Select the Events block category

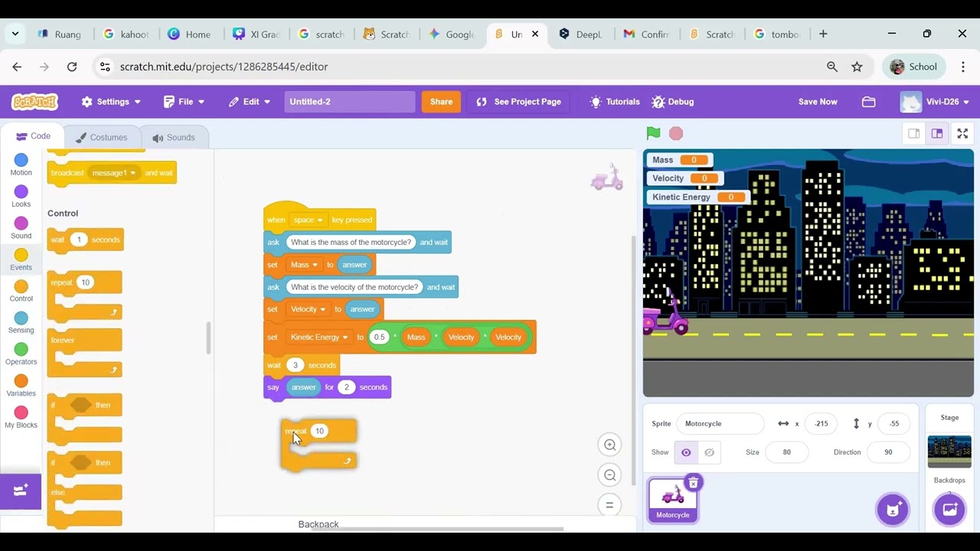click(21, 259)
